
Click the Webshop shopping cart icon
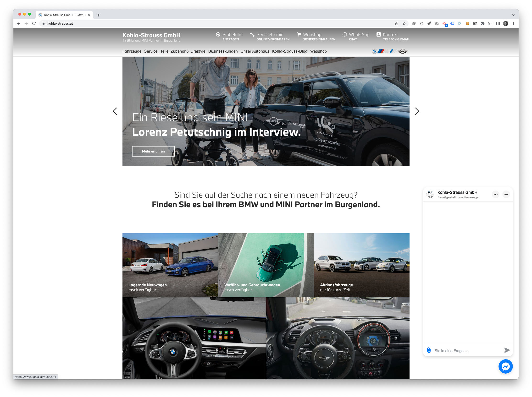[x=299, y=35]
